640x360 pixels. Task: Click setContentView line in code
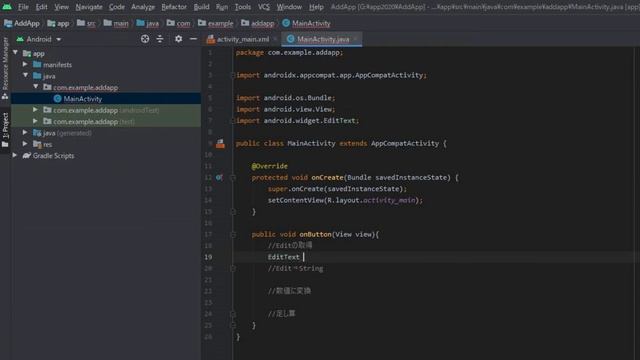pos(345,200)
